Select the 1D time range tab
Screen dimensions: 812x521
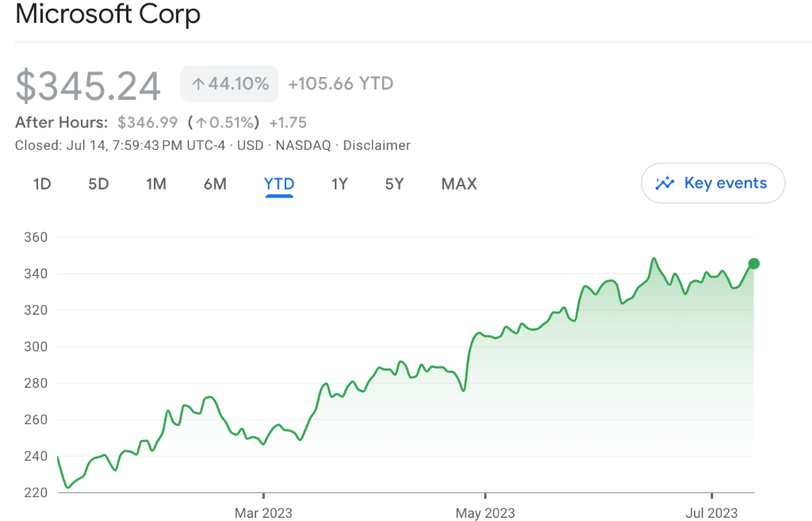(42, 184)
